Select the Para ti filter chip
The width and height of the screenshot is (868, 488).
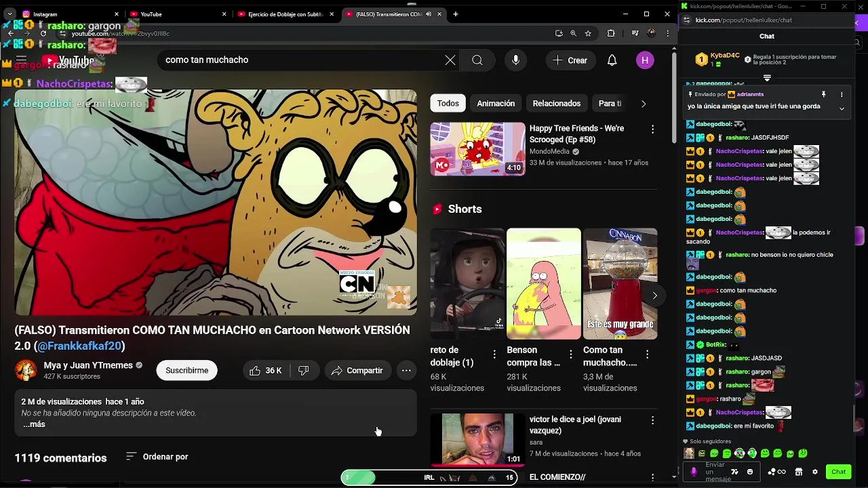pos(610,103)
